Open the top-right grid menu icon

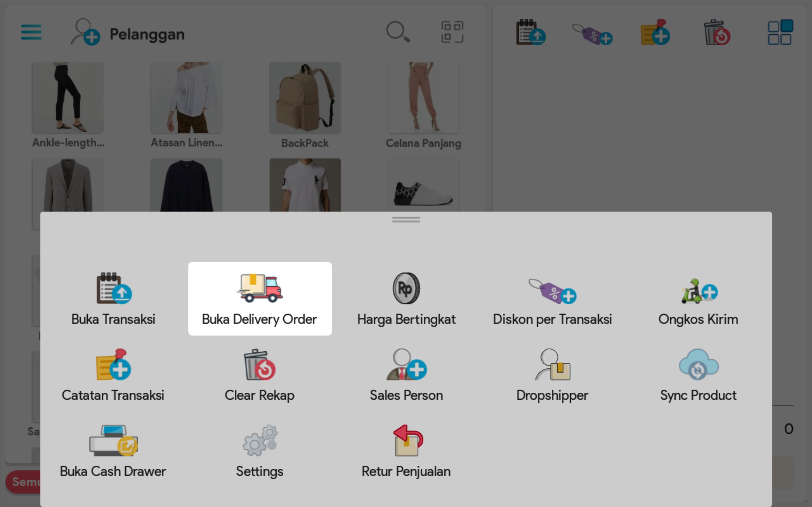tap(780, 32)
